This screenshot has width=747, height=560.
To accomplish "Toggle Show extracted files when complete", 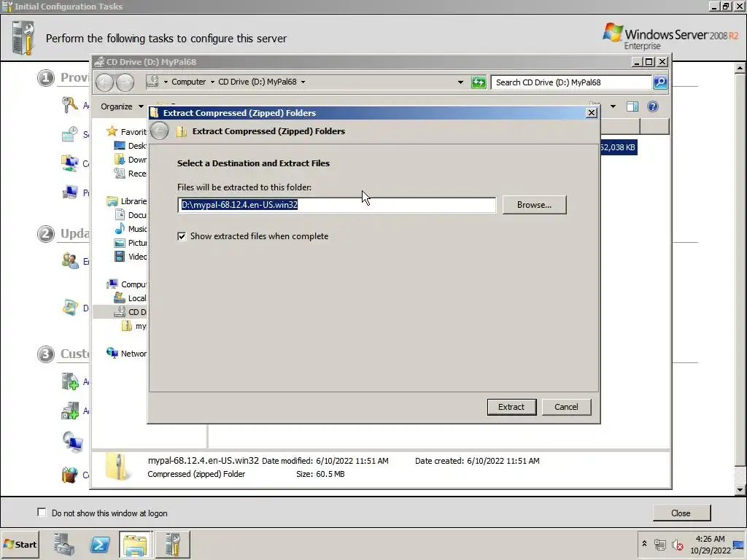I will tap(182, 236).
